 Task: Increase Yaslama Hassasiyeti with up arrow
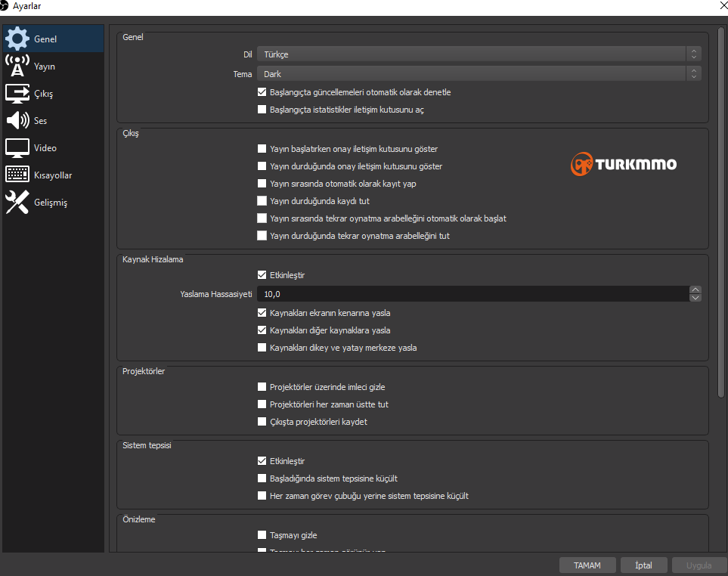pyautogui.click(x=695, y=290)
